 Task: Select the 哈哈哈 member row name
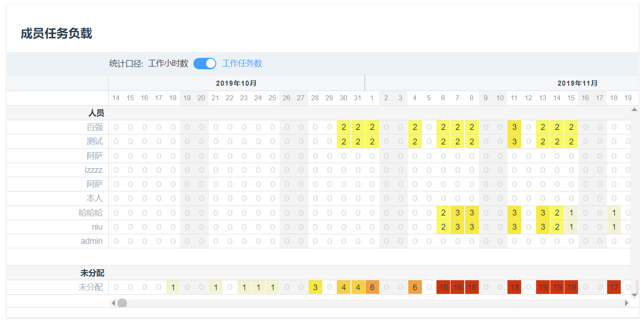(x=91, y=213)
